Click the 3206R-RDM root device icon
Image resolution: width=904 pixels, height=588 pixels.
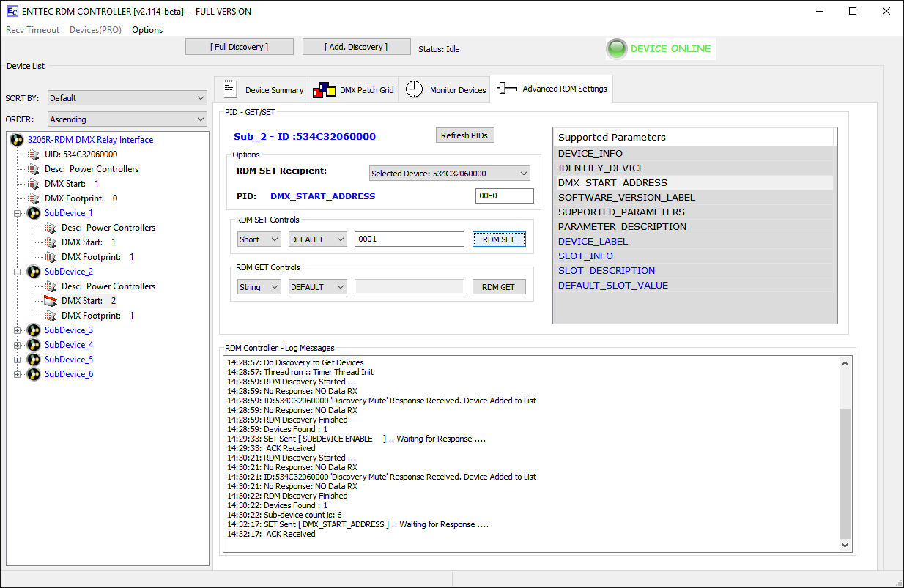(17, 140)
